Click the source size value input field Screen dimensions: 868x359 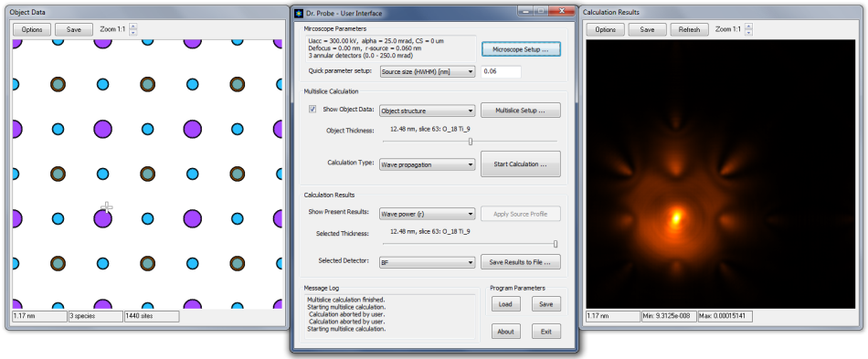pyautogui.click(x=501, y=72)
